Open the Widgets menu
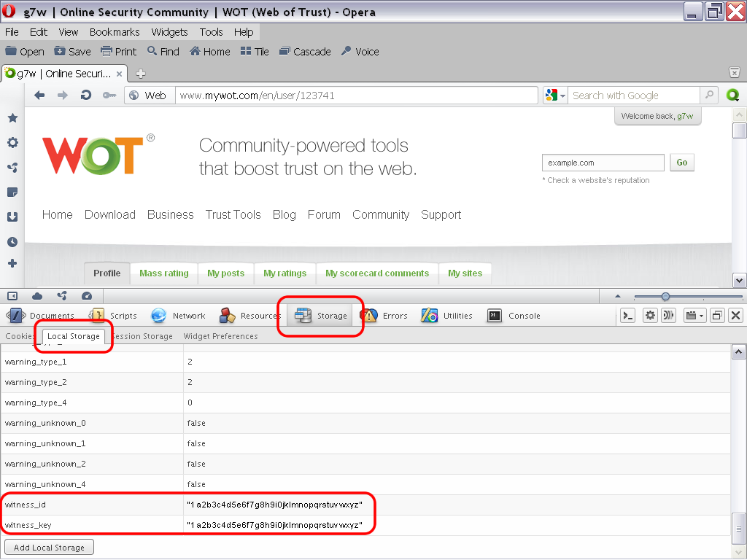This screenshot has width=747, height=560. tap(169, 32)
